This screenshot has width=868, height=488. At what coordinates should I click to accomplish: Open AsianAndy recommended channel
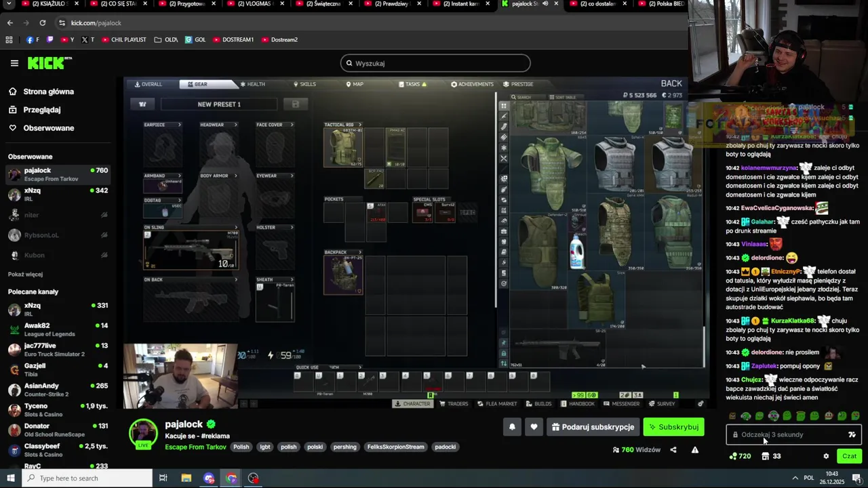pos(58,390)
